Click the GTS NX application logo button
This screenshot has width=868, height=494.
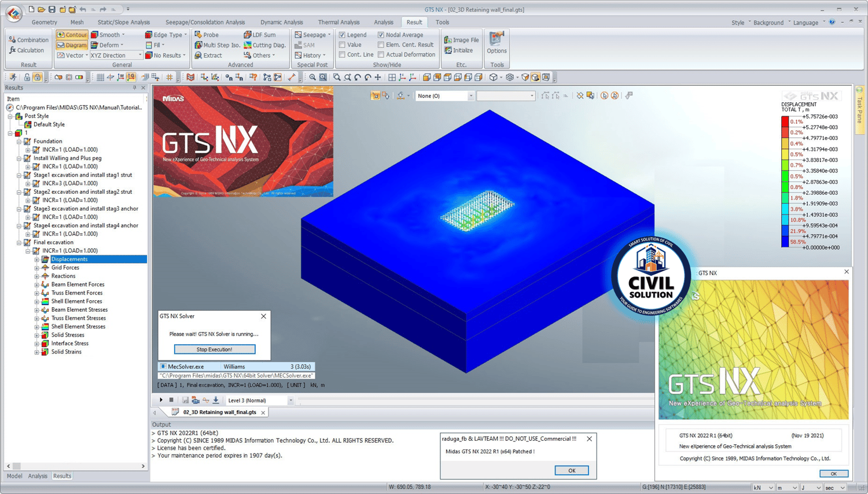click(x=14, y=13)
